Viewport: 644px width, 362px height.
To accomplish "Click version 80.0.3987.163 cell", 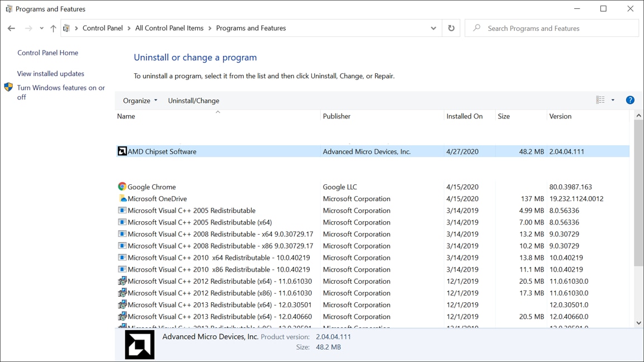I will 570,187.
